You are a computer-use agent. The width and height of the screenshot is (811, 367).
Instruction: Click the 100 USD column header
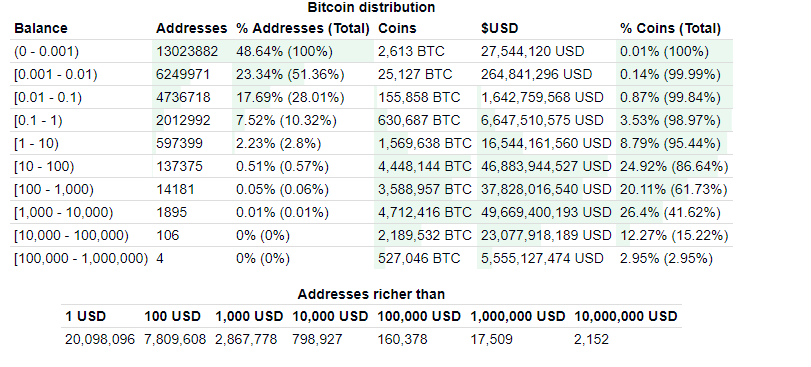click(x=175, y=316)
